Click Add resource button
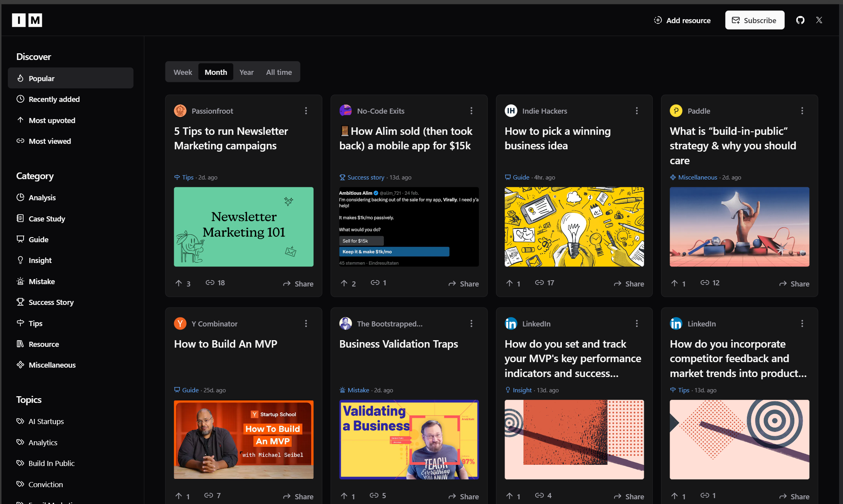The height and width of the screenshot is (504, 843). (682, 20)
